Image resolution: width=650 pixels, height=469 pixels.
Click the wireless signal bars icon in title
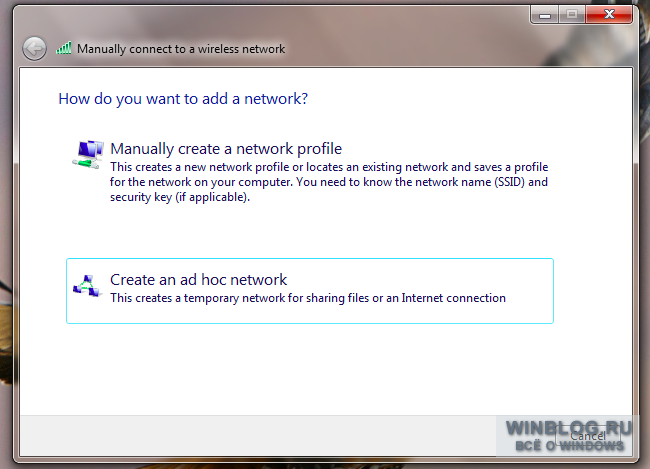pyautogui.click(x=64, y=48)
